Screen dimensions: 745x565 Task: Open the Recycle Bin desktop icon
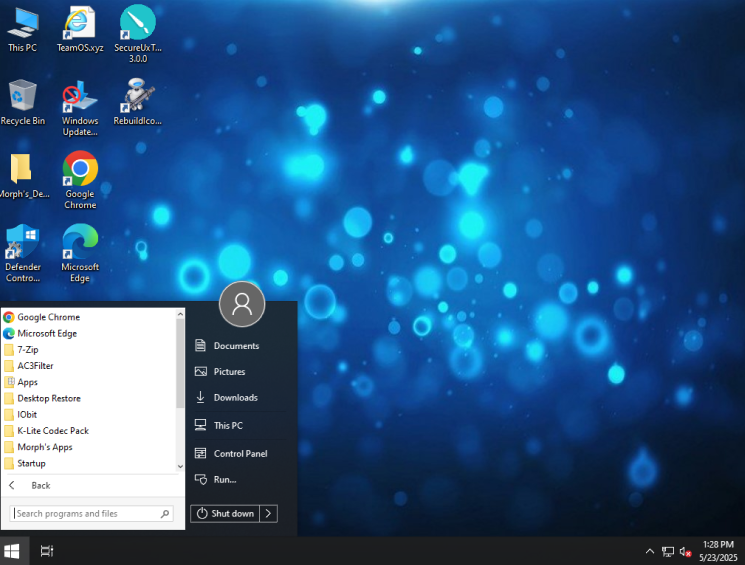tap(22, 103)
